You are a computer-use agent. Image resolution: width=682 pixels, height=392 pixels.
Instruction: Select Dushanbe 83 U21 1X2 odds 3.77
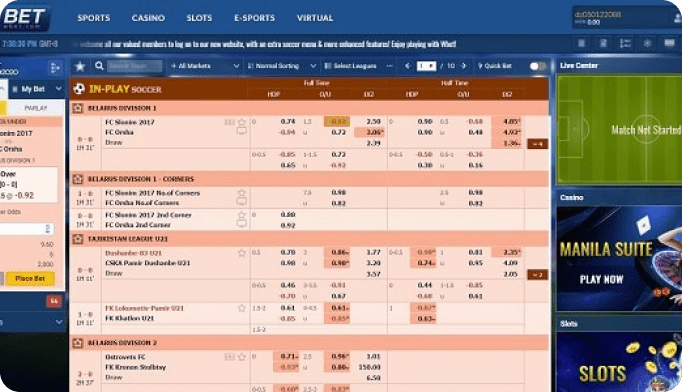pyautogui.click(x=373, y=252)
